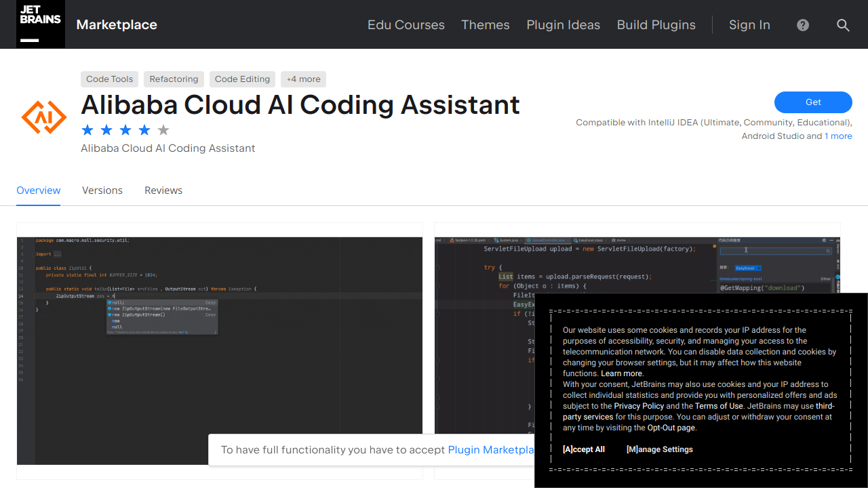Select the Code Editing tag
Viewport: 868px width, 488px height.
tap(243, 79)
